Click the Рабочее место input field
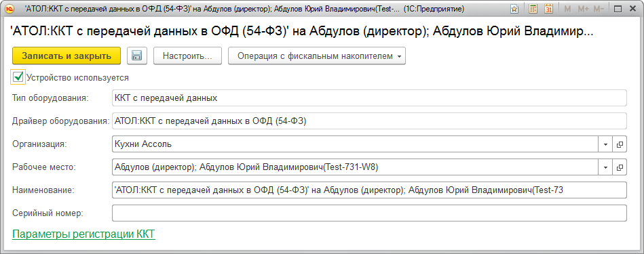Image resolution: width=644 pixels, height=254 pixels. [355, 167]
